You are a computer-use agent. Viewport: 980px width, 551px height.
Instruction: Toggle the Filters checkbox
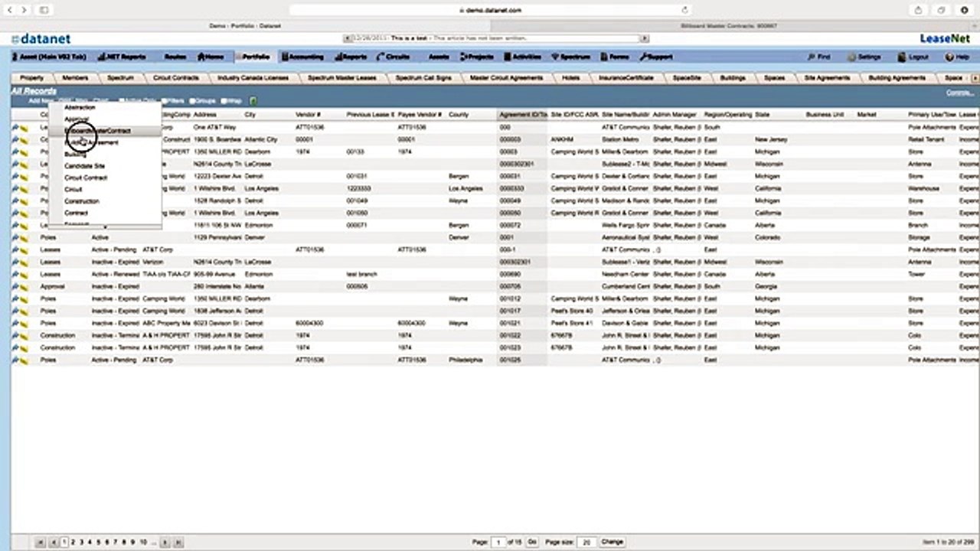(x=165, y=101)
